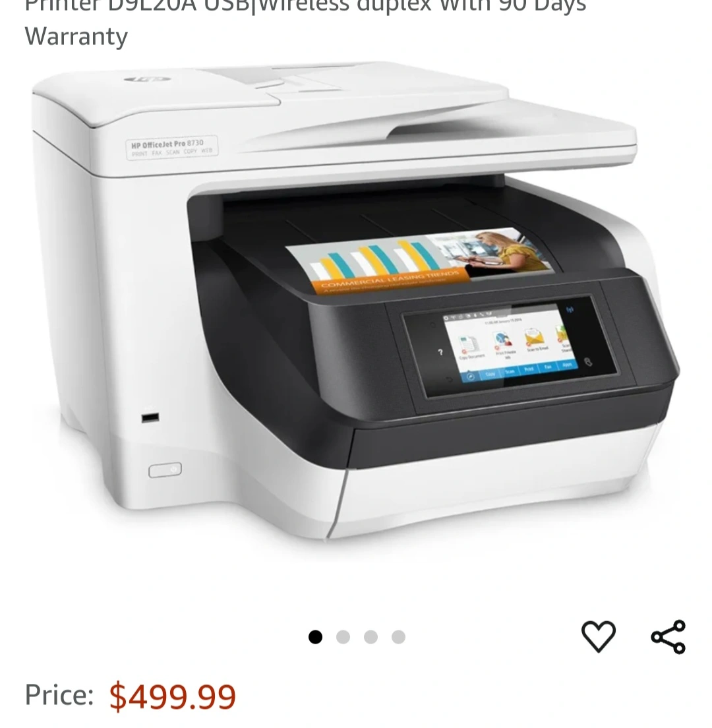Tap Copy Document icon on printer screen
Viewport: 712px width, 728px height.
[470, 348]
